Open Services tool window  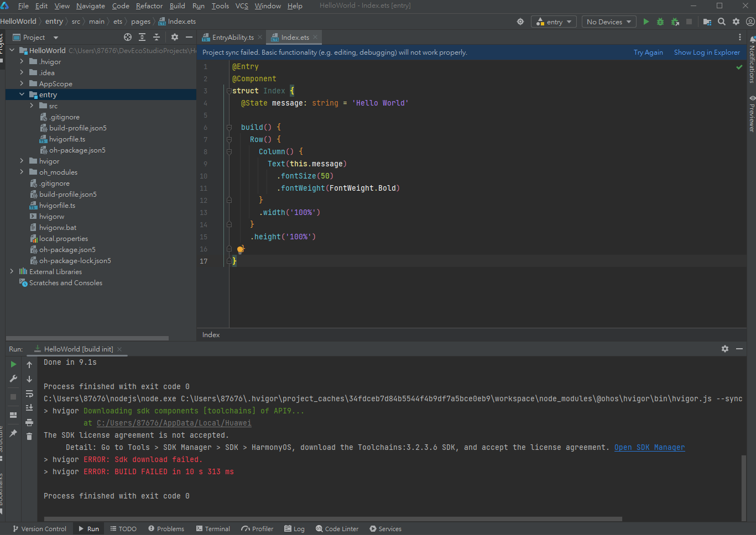385,529
